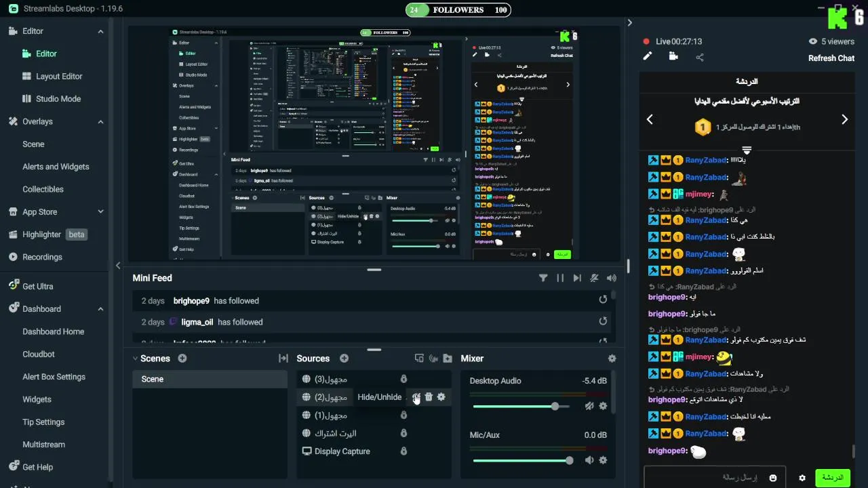Click the audio source icon in Sources header
This screenshot has width=868, height=488.
(433, 359)
